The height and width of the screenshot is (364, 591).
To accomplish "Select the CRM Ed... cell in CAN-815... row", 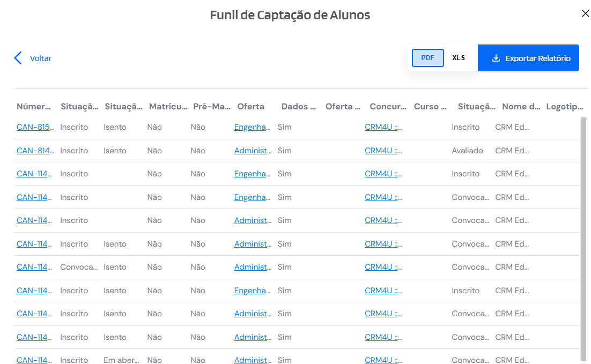I will [512, 127].
